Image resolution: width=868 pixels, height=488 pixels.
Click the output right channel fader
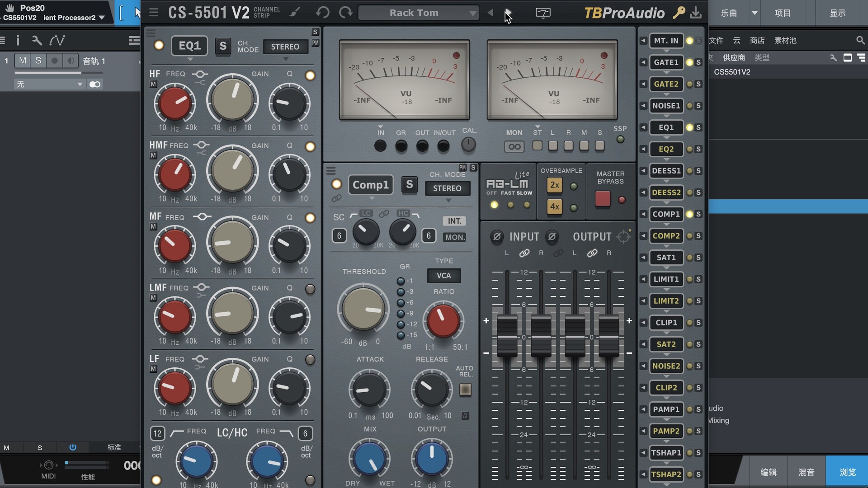click(x=609, y=337)
